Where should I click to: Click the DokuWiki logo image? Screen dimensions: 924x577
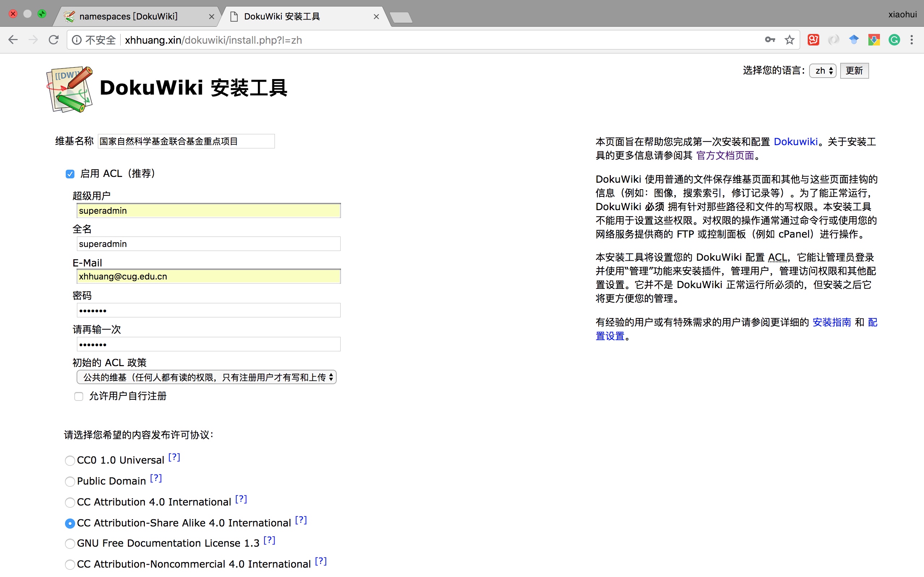69,89
